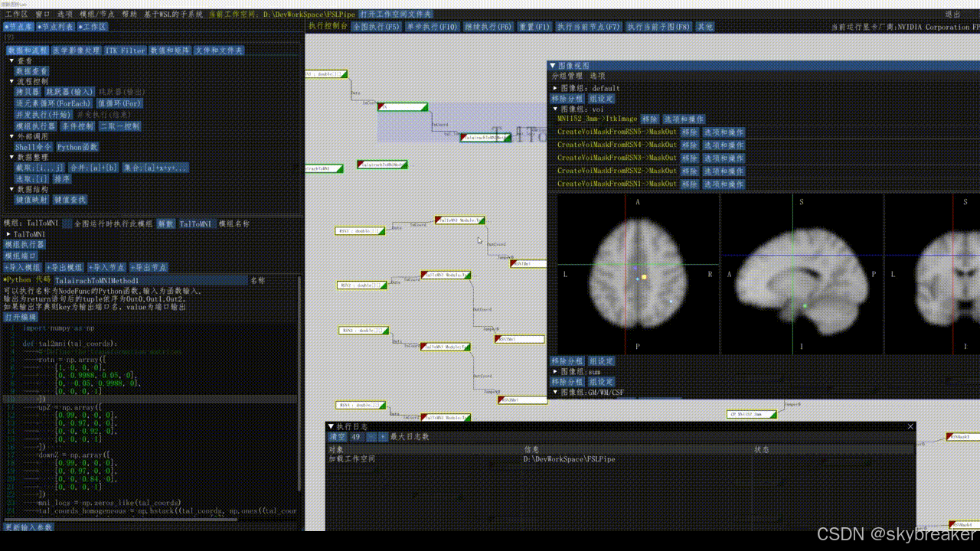Run 单步执行(F10)
Screen dimensions: 980x551
(x=432, y=27)
